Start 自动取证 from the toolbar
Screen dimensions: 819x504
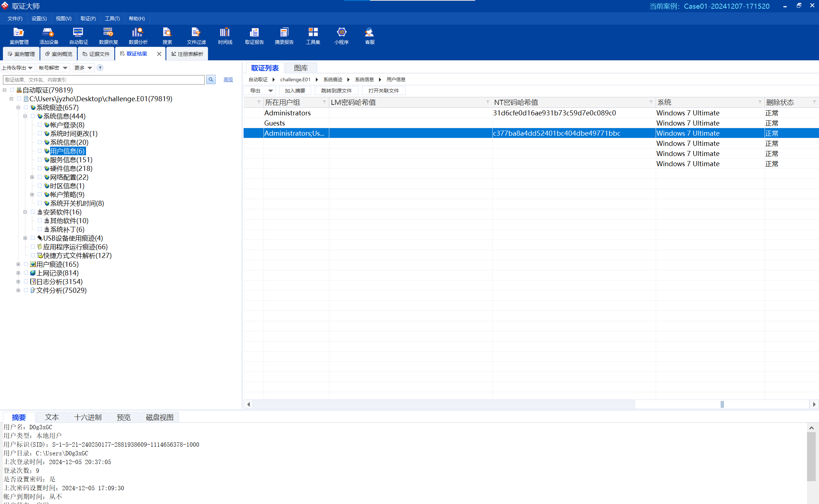click(x=78, y=36)
